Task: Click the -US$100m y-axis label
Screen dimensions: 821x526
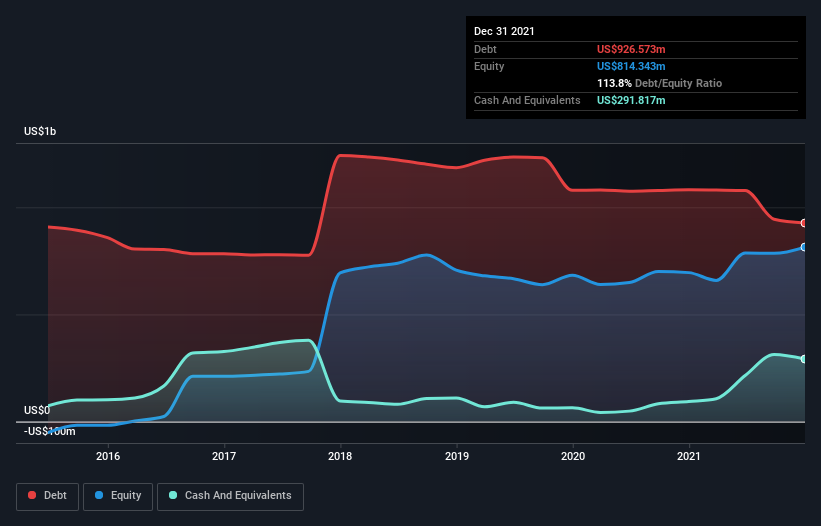Action: tap(50, 431)
